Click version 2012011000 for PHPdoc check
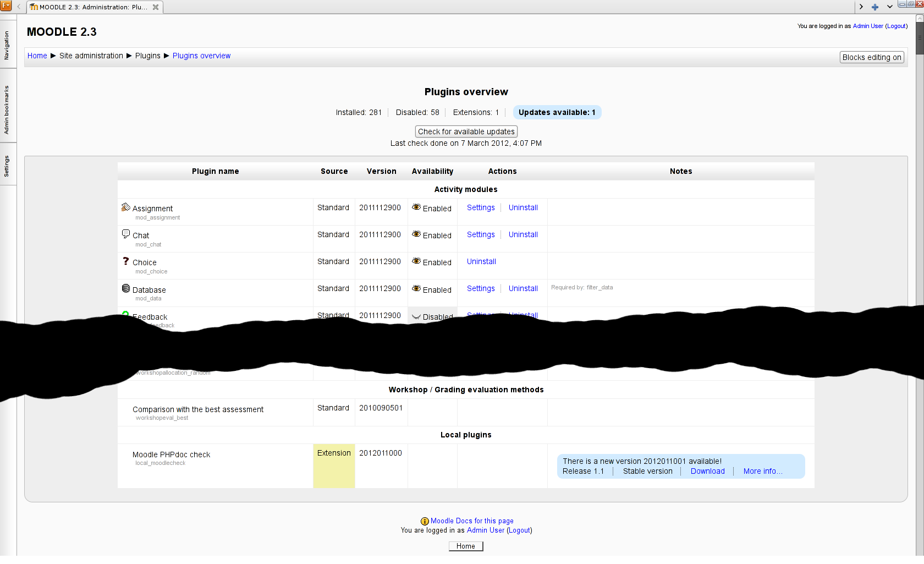 point(381,453)
